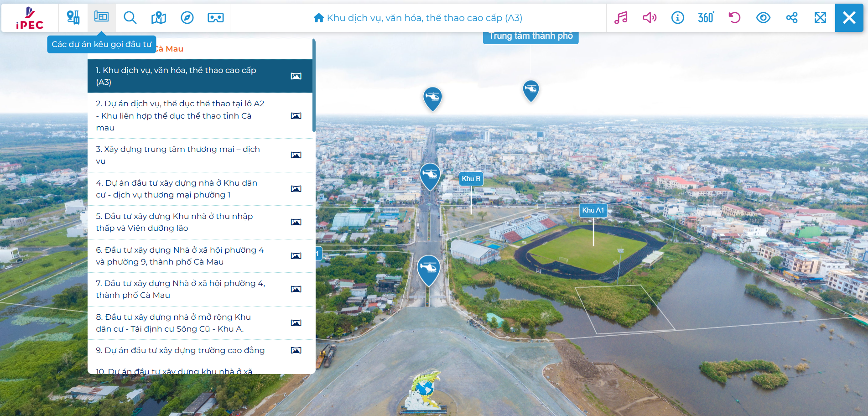Click the share icon
868x416 pixels.
791,18
